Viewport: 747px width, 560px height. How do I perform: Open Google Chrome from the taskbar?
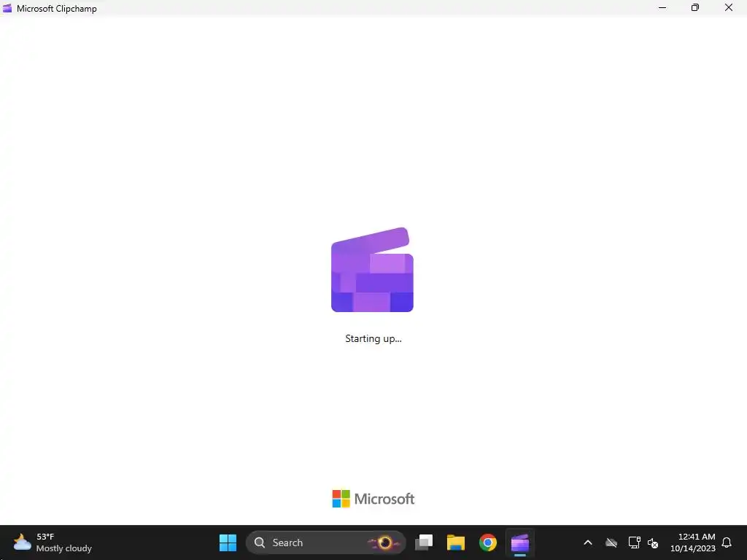[487, 542]
